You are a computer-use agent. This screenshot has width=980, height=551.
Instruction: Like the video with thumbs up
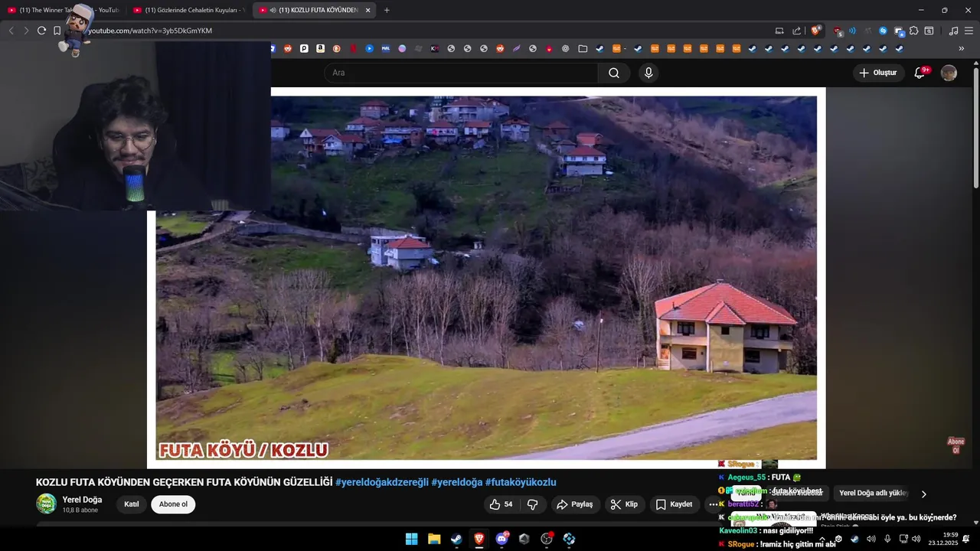[501, 504]
